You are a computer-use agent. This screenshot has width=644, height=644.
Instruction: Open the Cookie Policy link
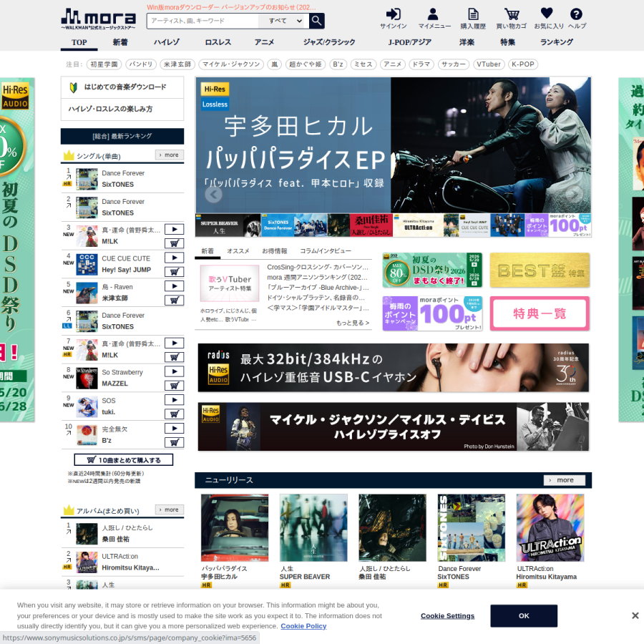(x=303, y=626)
